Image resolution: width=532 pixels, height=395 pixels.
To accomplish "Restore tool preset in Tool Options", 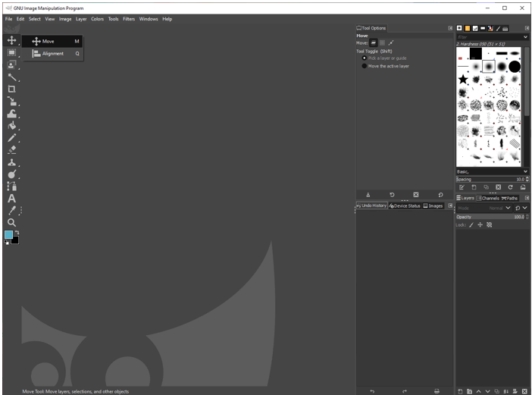I will [x=392, y=195].
